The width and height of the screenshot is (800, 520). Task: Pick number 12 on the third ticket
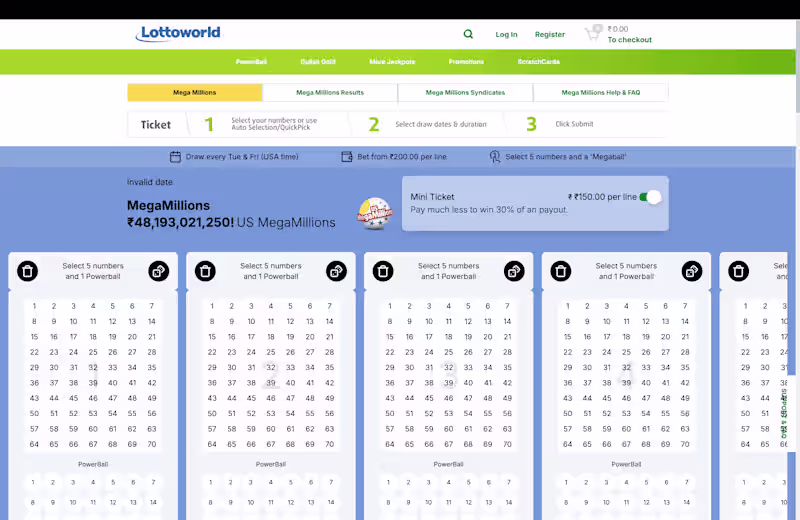point(468,321)
